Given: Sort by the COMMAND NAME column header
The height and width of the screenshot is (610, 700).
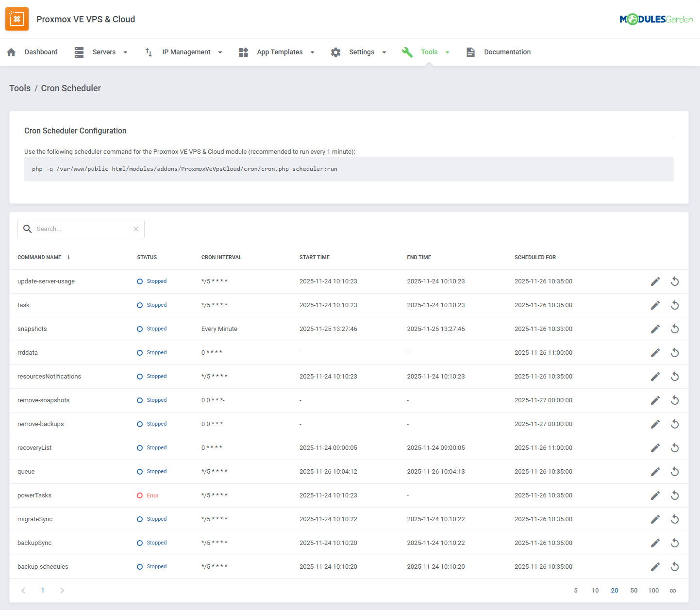Looking at the screenshot, I should 39,257.
